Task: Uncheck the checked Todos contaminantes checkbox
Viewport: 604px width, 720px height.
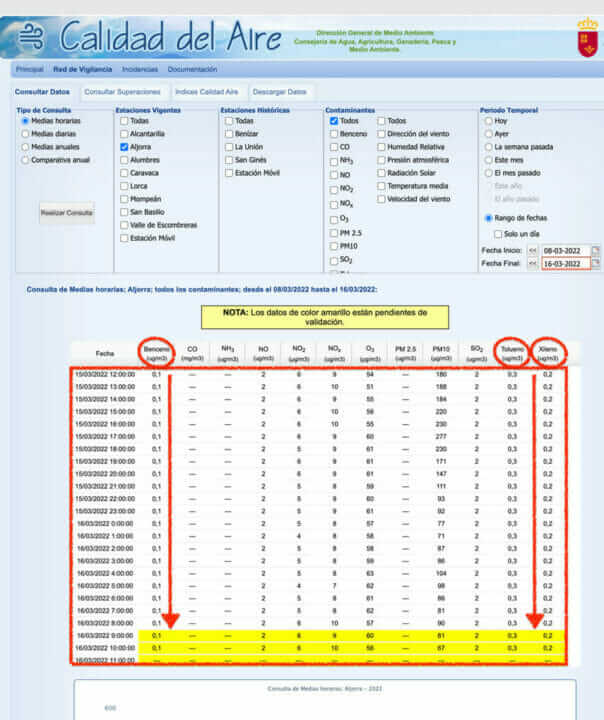Action: click(x=334, y=121)
